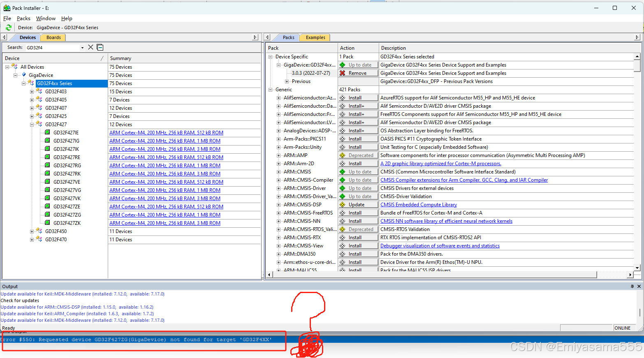This screenshot has height=358, width=644.
Task: Click the device search input field
Action: point(52,48)
